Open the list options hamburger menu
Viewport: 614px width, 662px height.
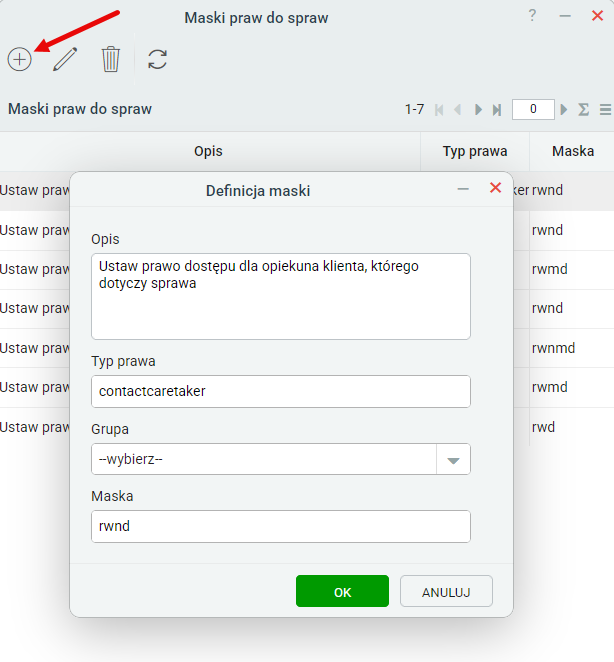[x=605, y=110]
